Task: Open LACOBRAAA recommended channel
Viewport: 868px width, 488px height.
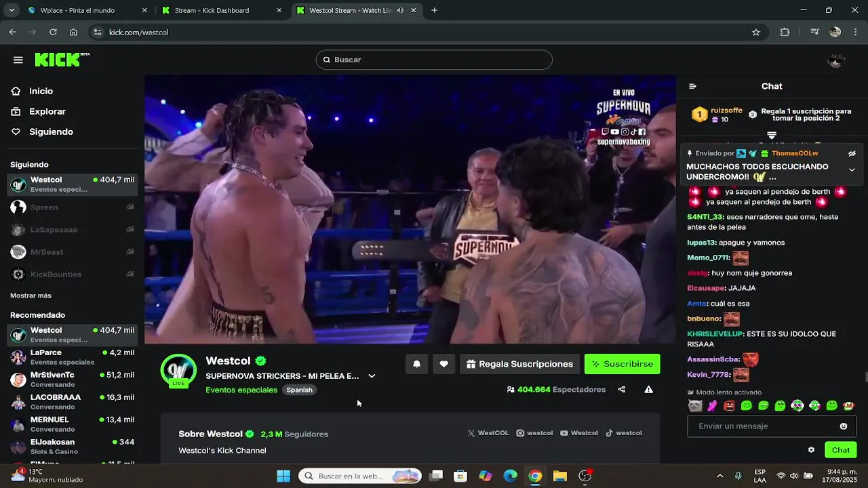Action: pyautogui.click(x=72, y=402)
